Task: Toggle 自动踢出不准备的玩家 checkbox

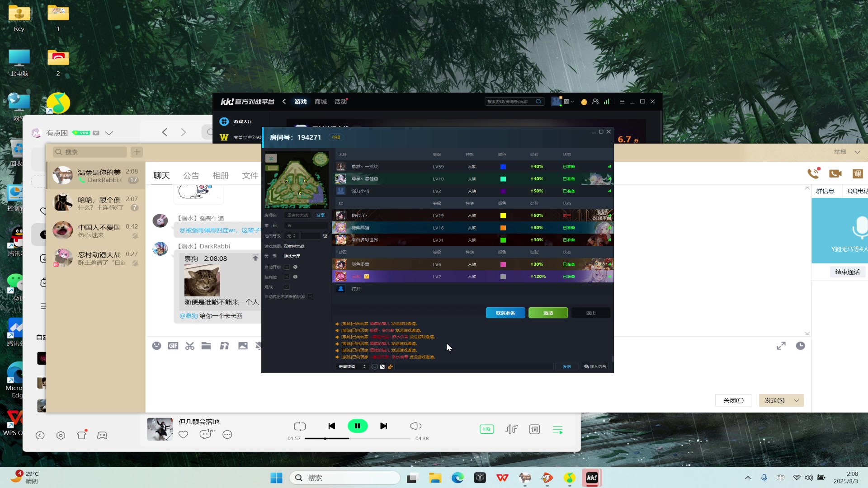Action: 310,297
